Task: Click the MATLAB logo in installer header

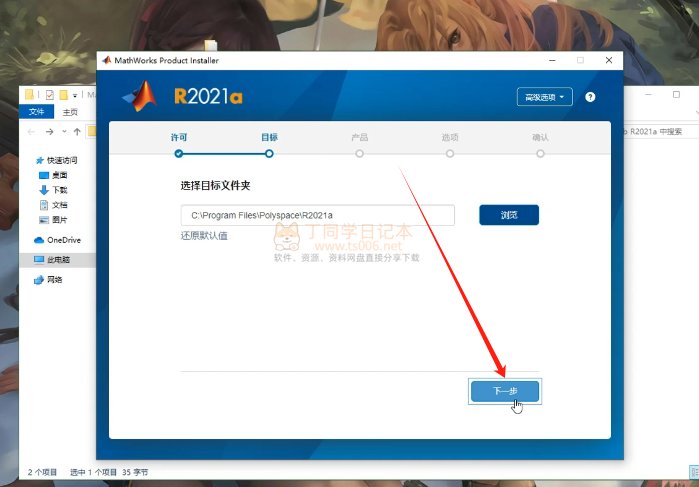Action: point(140,96)
